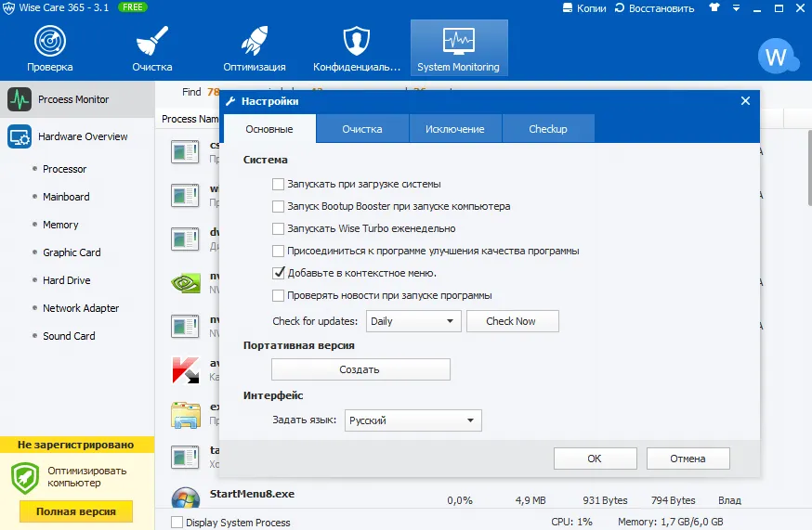Toggle Display System Process checkbox
Viewport: 812px width, 530px height.
point(177,523)
